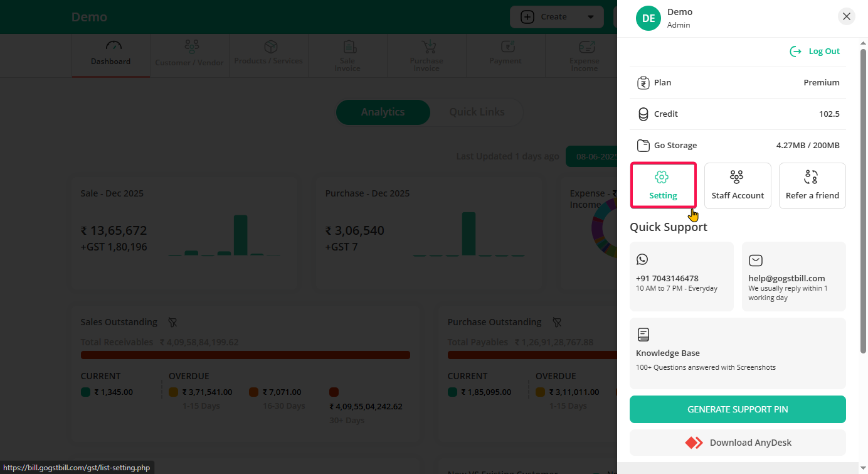The height and width of the screenshot is (474, 868).
Task: Switch to Quick Links view
Action: 477,112
